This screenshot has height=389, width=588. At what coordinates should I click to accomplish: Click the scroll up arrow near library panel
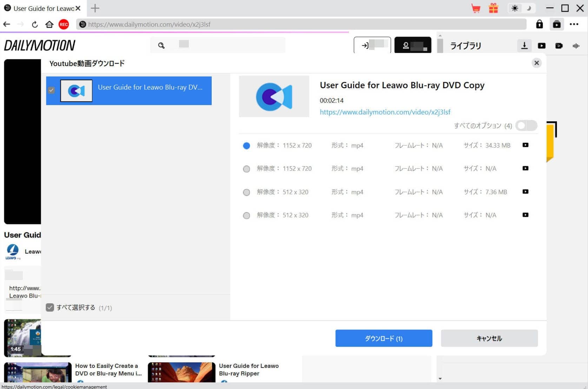click(x=440, y=35)
